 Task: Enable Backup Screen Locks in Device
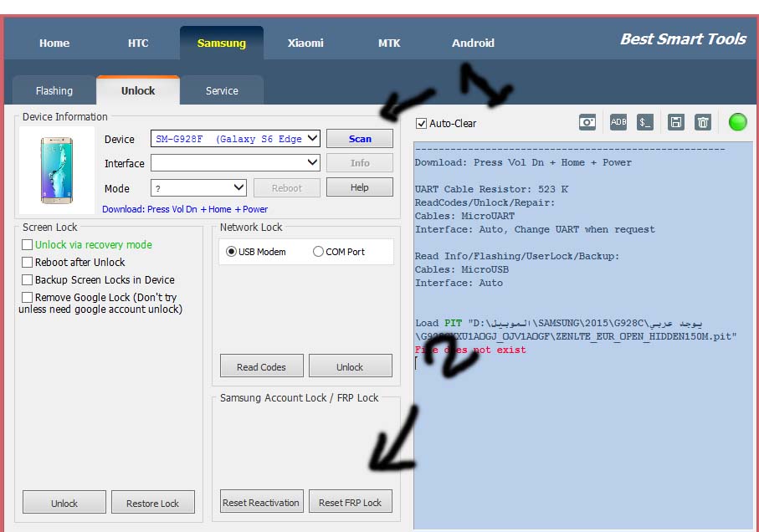pos(27,279)
